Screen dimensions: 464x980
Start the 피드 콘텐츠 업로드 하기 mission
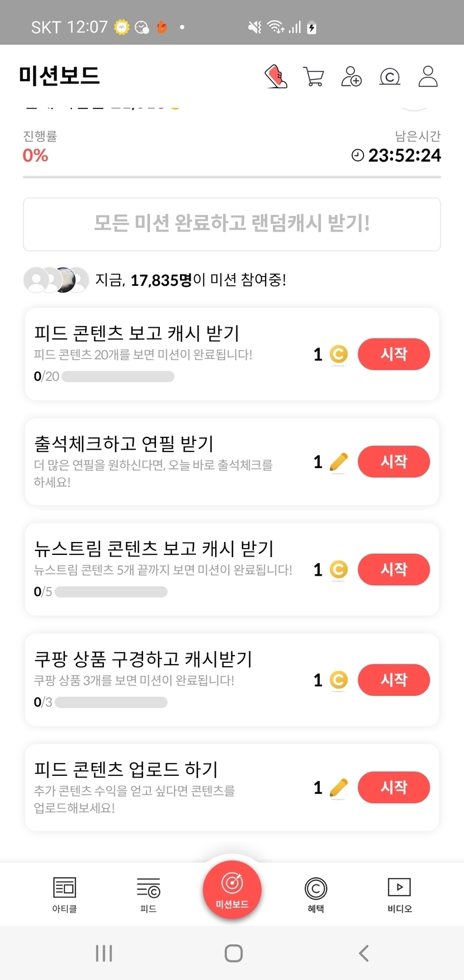click(x=394, y=788)
